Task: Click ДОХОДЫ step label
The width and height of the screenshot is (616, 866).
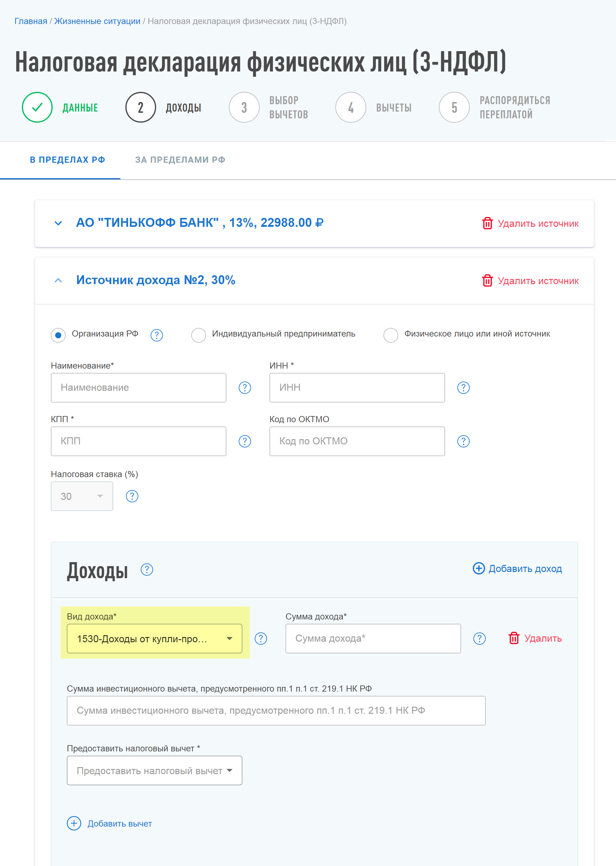Action: coord(183,108)
